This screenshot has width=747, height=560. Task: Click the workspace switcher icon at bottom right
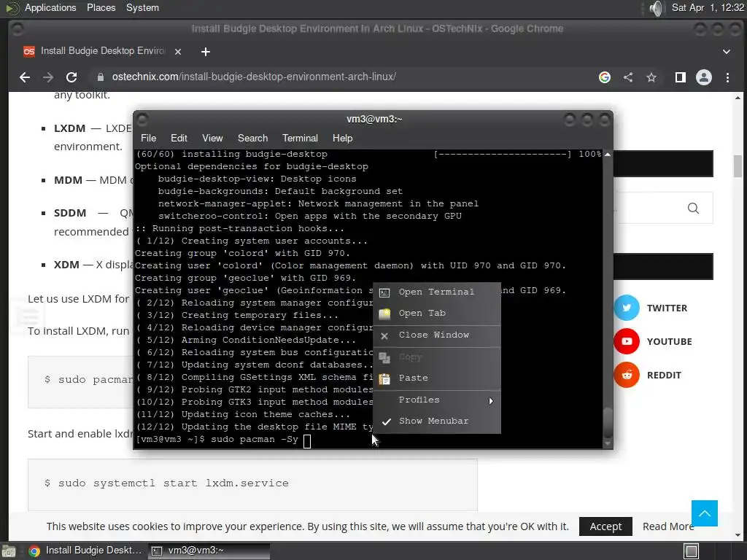pyautogui.click(x=692, y=551)
